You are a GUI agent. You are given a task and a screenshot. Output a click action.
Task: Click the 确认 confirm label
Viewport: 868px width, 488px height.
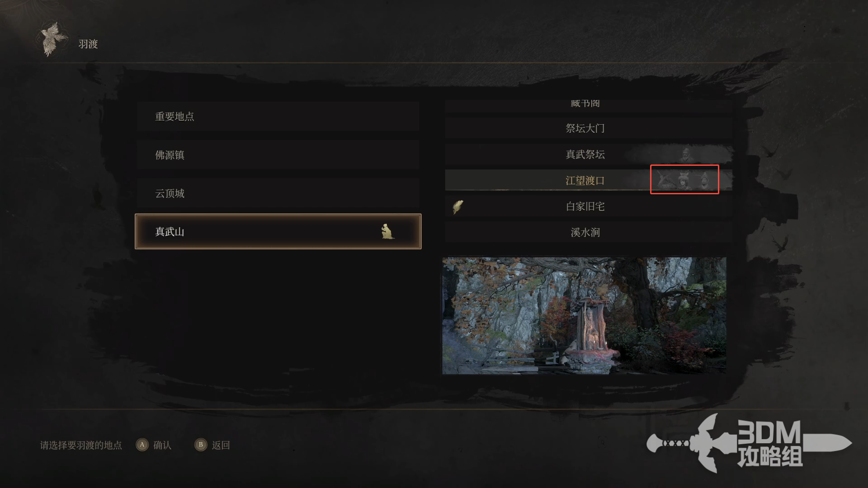[x=162, y=445]
